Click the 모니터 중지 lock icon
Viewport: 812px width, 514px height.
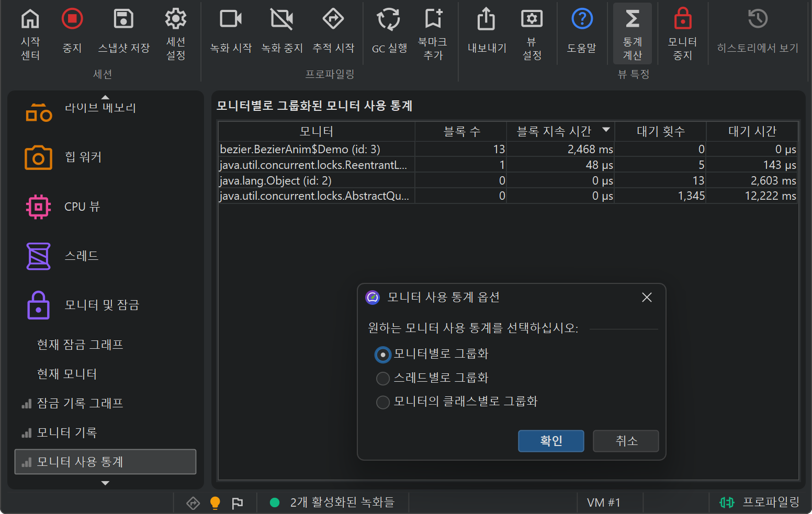click(x=682, y=19)
